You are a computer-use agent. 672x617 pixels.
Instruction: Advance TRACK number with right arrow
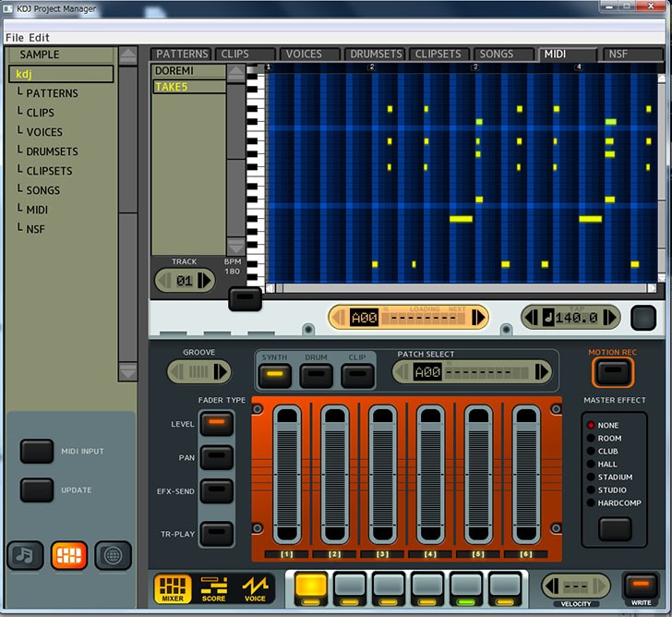click(x=204, y=281)
